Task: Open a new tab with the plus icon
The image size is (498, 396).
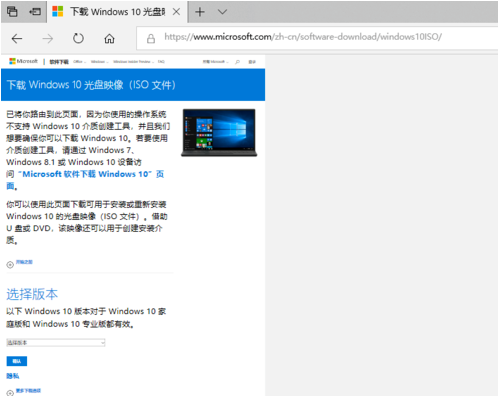Action: [x=200, y=12]
